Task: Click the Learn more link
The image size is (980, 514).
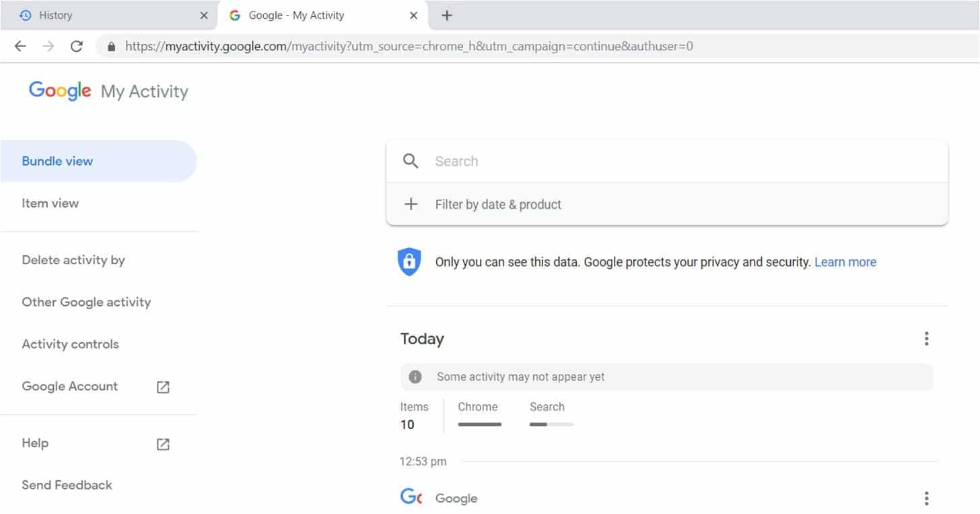Action: click(845, 261)
